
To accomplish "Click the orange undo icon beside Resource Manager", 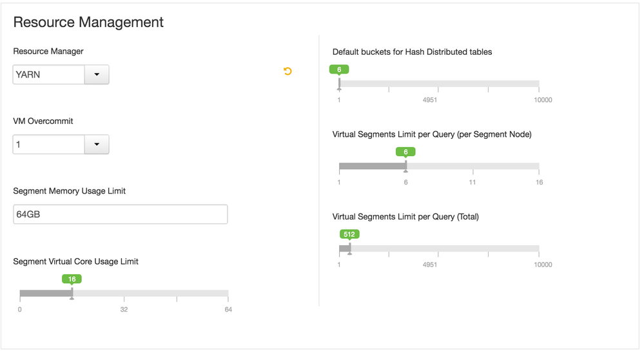I will [288, 71].
